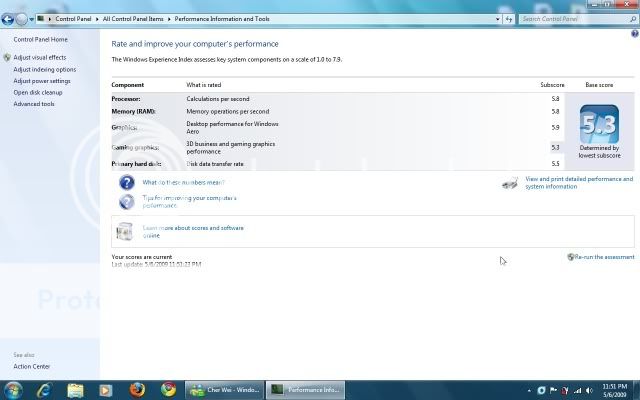Launch Firefox from the taskbar
Image resolution: width=640 pixels, height=400 pixels.
pyautogui.click(x=138, y=389)
